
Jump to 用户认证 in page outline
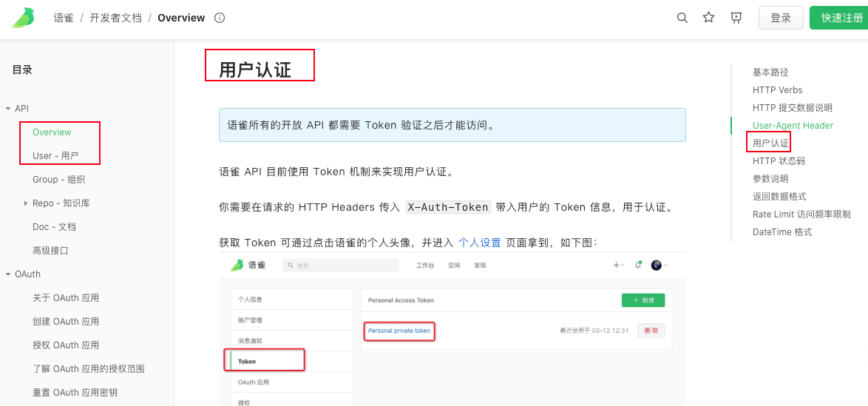click(770, 143)
